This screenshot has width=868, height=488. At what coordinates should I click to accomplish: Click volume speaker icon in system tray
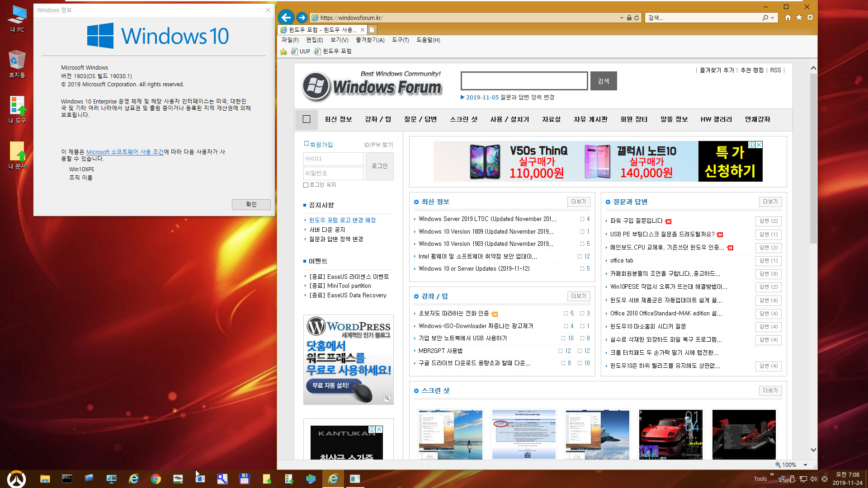pyautogui.click(x=814, y=479)
